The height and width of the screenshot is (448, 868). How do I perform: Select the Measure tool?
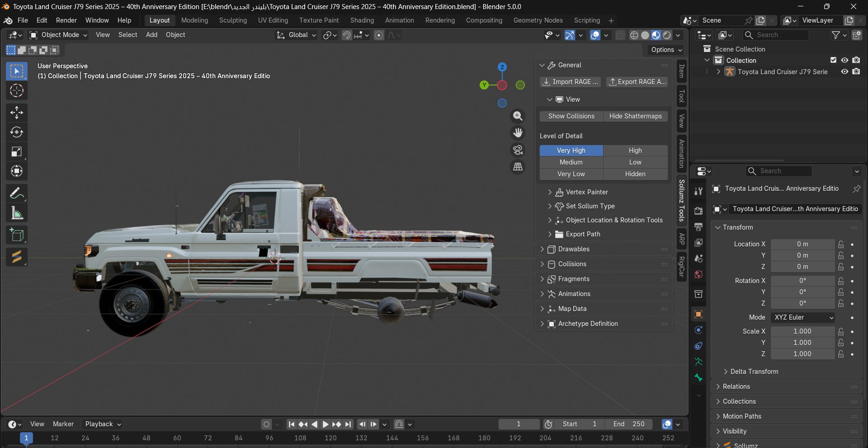pyautogui.click(x=17, y=213)
